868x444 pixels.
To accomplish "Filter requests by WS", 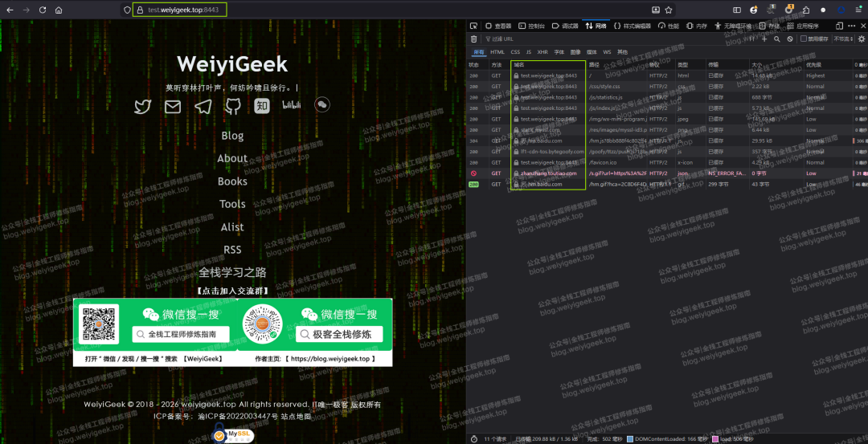I will click(x=607, y=52).
